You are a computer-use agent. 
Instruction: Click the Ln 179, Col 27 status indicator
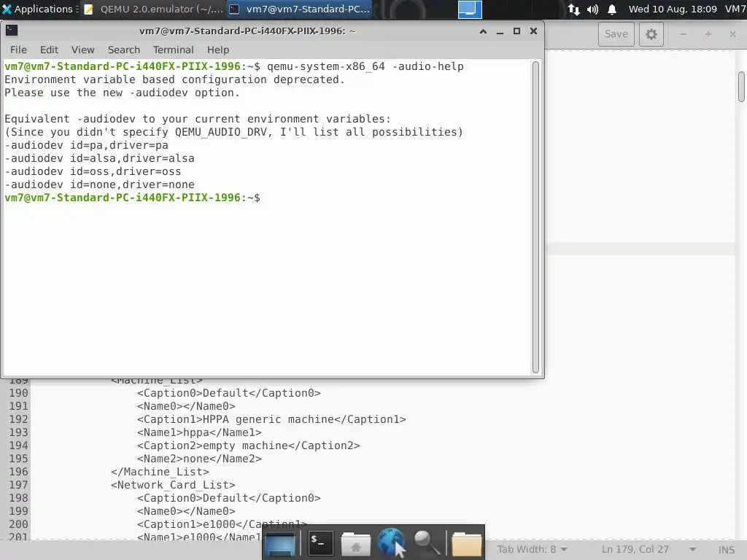(x=635, y=550)
